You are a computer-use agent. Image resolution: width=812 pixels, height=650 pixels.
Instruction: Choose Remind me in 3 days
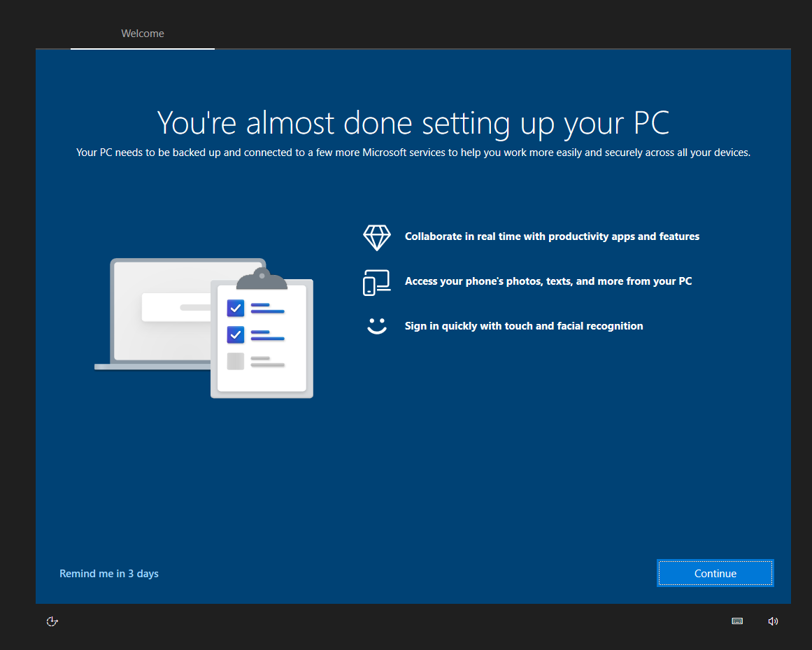point(108,573)
